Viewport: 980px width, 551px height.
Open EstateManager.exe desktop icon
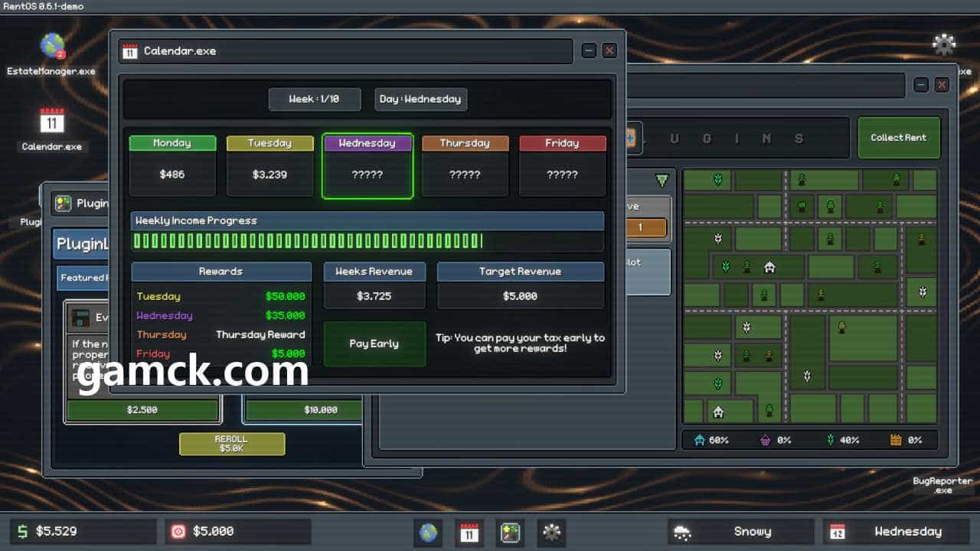coord(51,47)
